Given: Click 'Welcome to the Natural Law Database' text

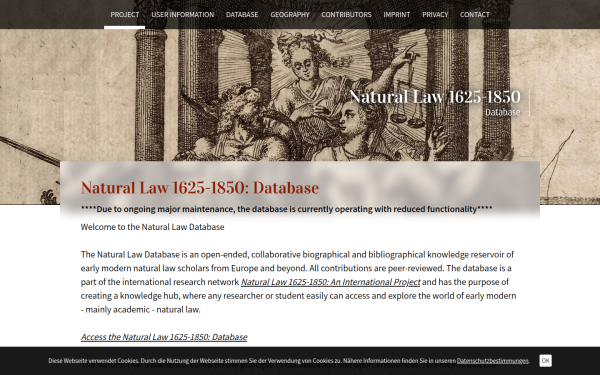Looking at the screenshot, I should coord(152,227).
